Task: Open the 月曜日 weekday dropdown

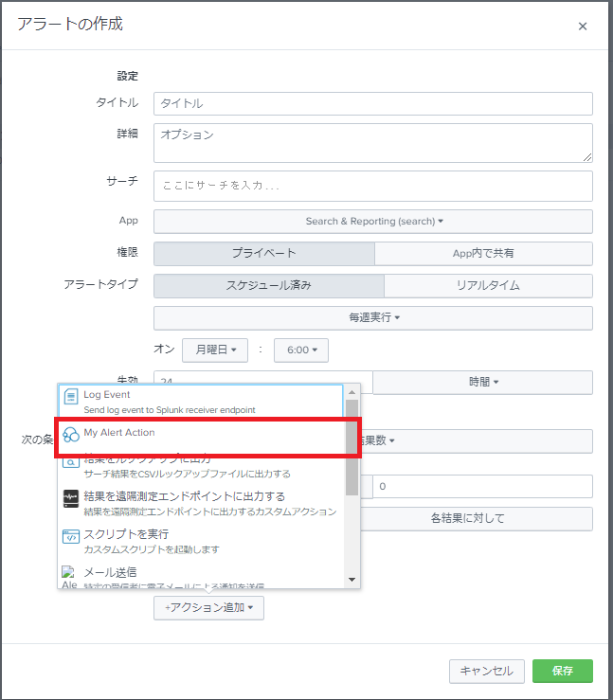Action: (215, 350)
